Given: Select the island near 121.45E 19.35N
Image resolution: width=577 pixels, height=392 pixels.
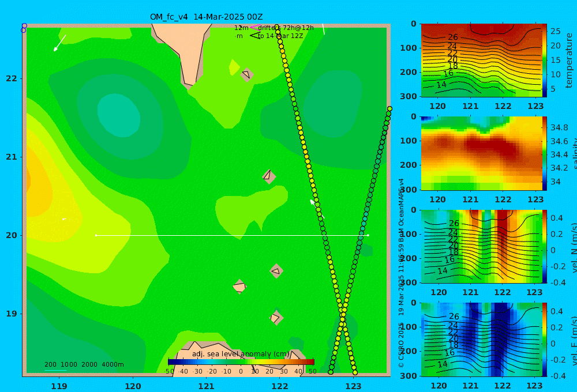Looking at the screenshot, I should pos(239,287).
